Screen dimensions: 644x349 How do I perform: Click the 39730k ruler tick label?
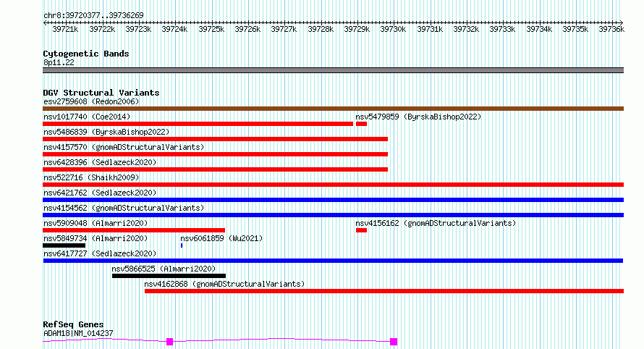[x=393, y=29]
